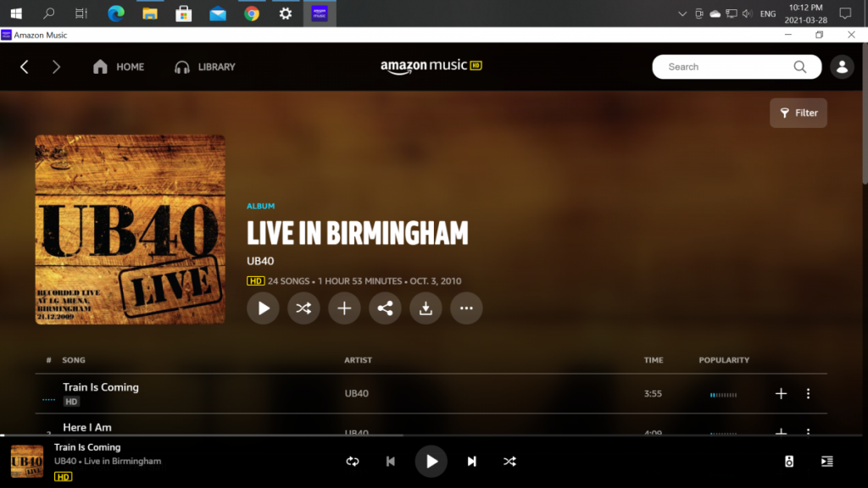Screen dimensions: 868x488
Task: Click UB40 artist in Train Is Coming row
Action: [x=357, y=393]
